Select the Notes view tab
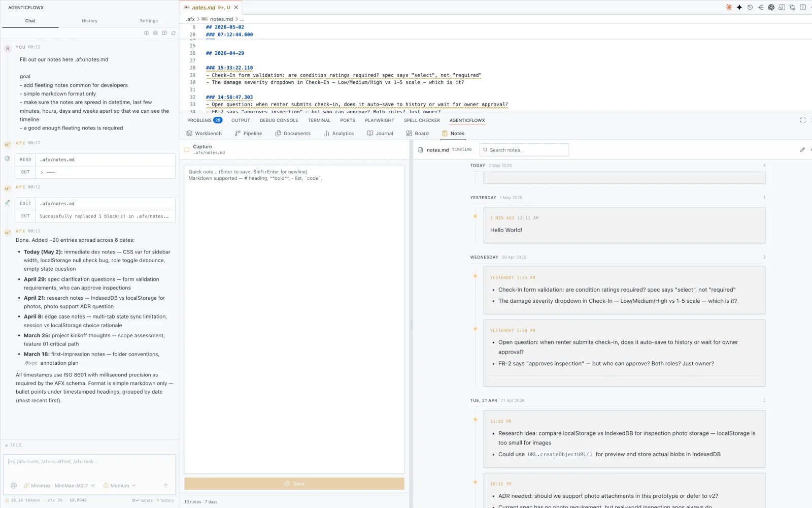The image size is (812, 508). 453,134
